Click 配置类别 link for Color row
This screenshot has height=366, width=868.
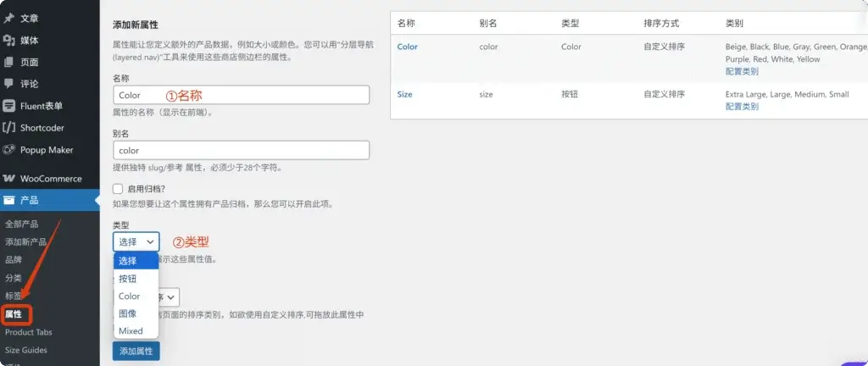click(742, 72)
